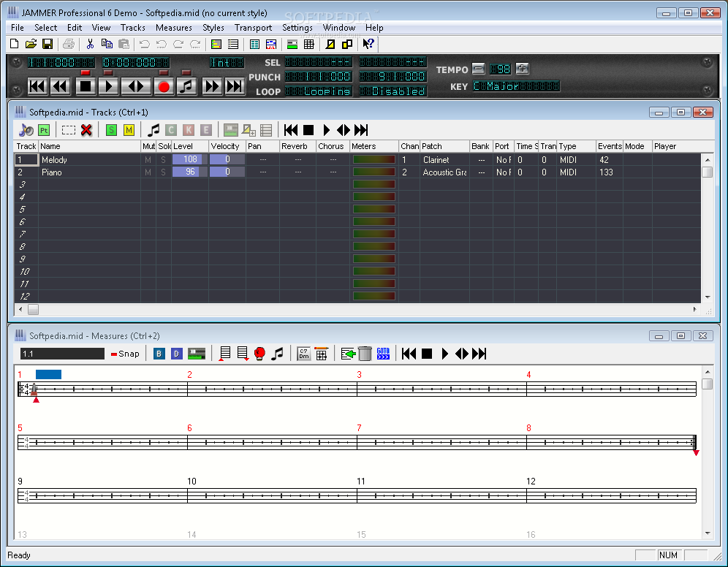Click the grid with pencil icon in Measures toolbar
This screenshot has width=728, height=567.
322,354
